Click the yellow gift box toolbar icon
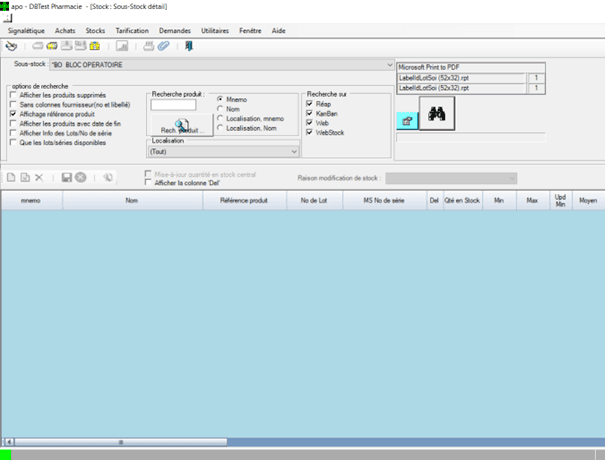Screen dimensions: 605x460 tap(95, 46)
